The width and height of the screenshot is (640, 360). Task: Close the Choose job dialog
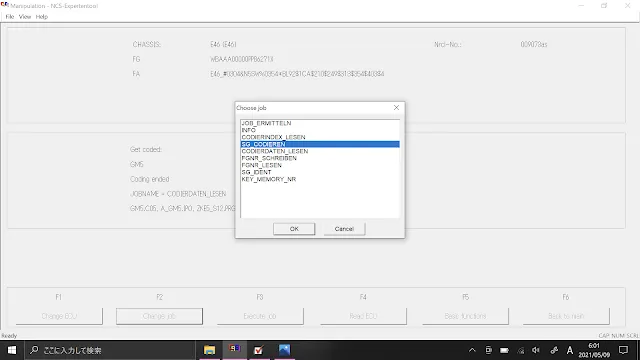tap(396, 107)
